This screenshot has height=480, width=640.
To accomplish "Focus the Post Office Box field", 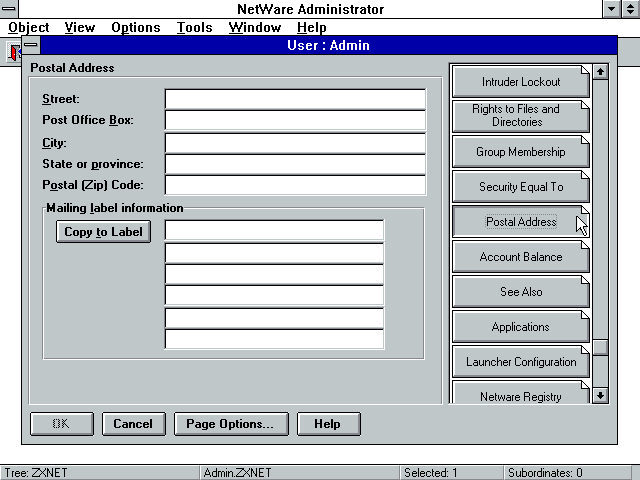I will pos(295,120).
